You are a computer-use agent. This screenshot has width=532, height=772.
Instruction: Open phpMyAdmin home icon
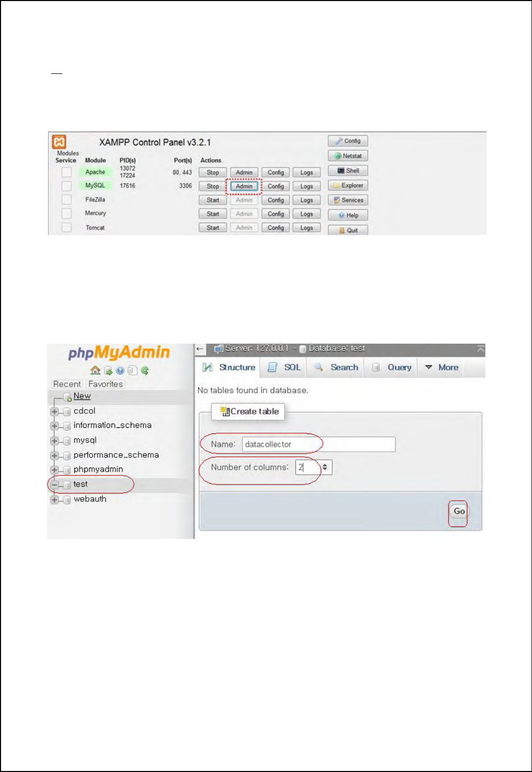(95, 370)
